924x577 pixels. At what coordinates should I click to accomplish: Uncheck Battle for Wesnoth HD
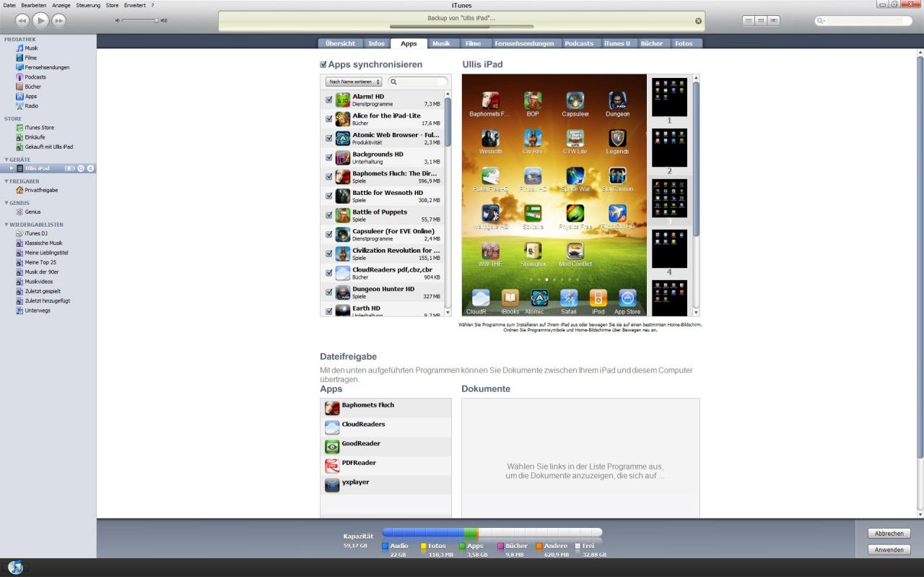(x=329, y=196)
